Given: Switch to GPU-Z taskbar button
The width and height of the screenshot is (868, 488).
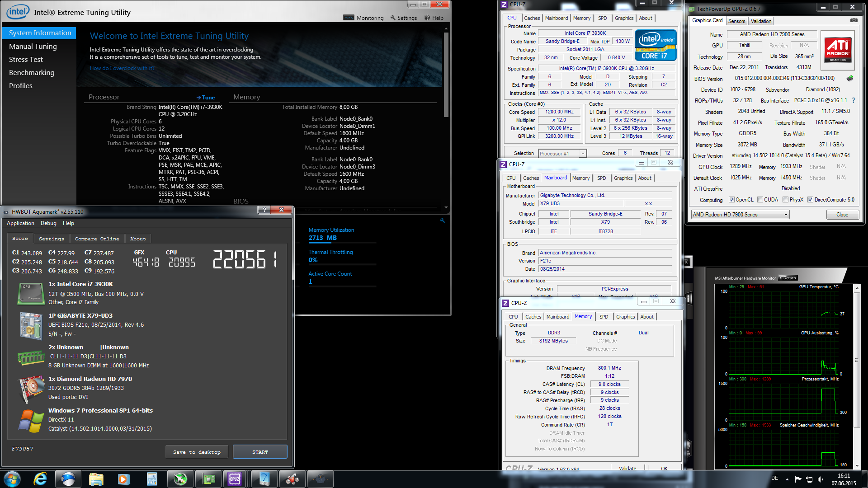Looking at the screenshot, I should [208, 479].
